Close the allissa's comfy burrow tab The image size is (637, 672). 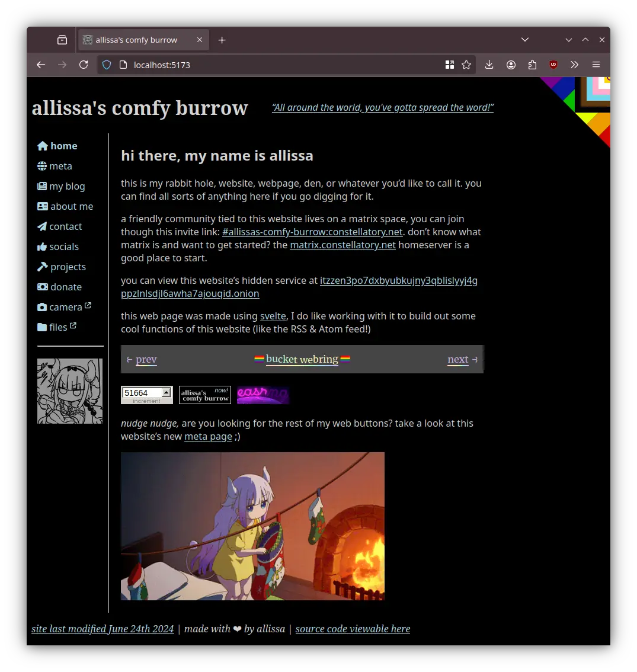pyautogui.click(x=199, y=40)
